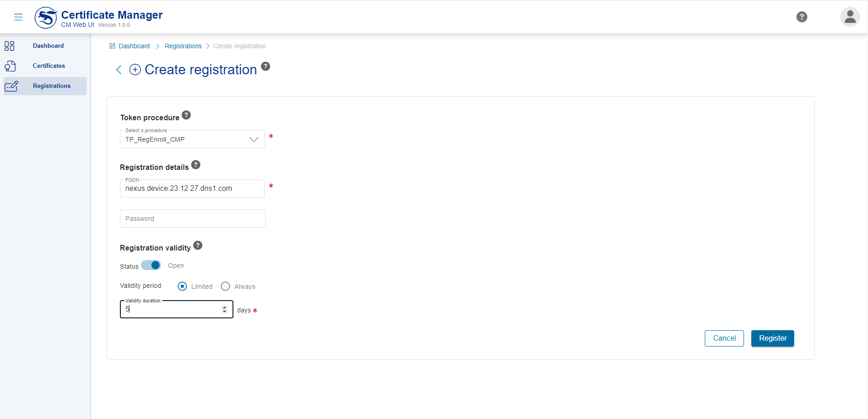Cancel the registration form
This screenshot has width=868, height=419.
724,338
